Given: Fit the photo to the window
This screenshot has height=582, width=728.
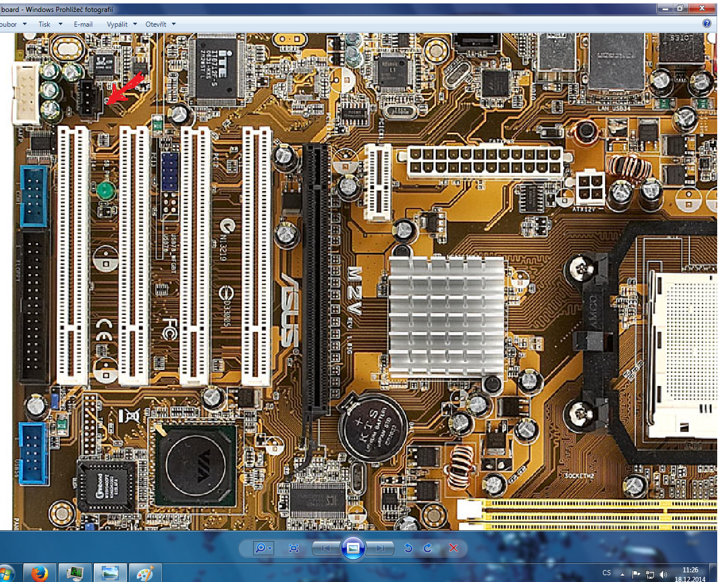Looking at the screenshot, I should click(x=293, y=548).
